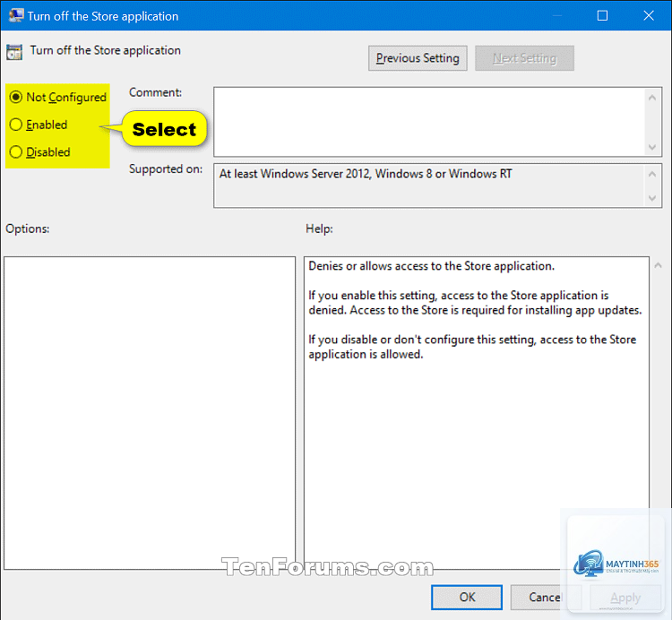Click the Next Setting button

[524, 58]
